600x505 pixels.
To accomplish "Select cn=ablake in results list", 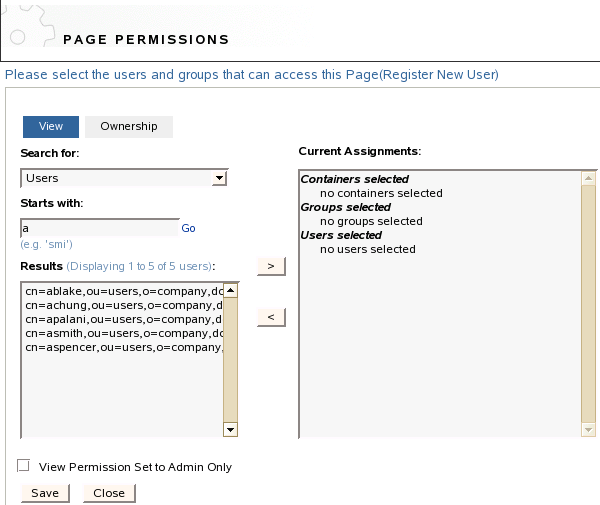I will (123, 292).
